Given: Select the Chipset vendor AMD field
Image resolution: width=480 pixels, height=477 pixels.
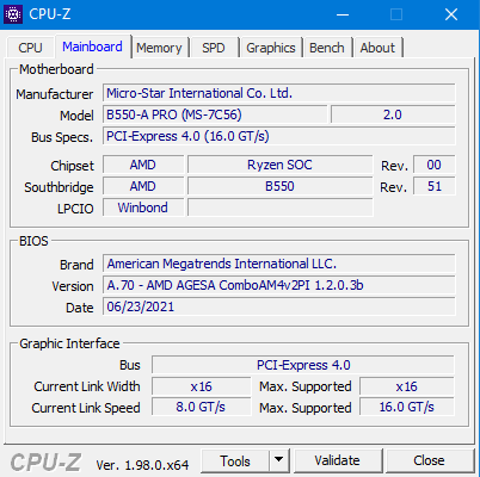Looking at the screenshot, I should pos(143,165).
